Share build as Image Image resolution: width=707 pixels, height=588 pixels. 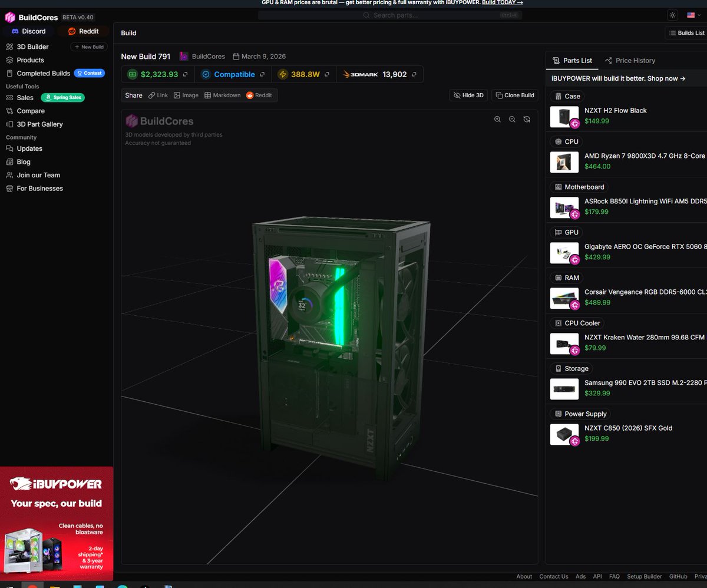186,95
